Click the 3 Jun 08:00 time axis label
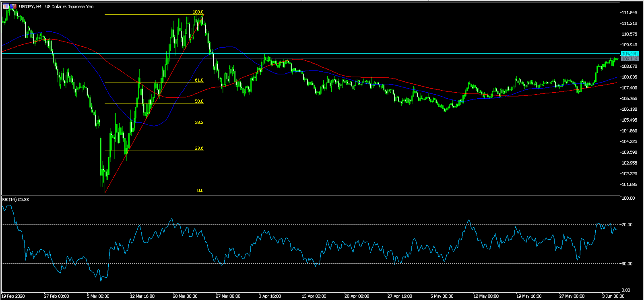644x300 pixels. tap(613, 296)
